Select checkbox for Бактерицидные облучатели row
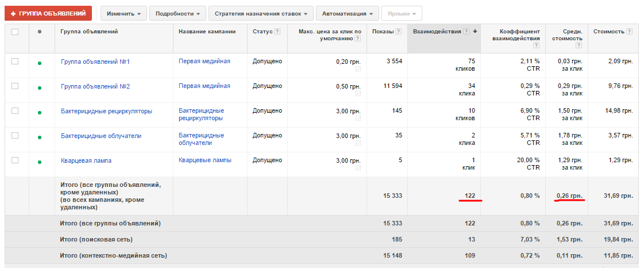 [x=15, y=135]
